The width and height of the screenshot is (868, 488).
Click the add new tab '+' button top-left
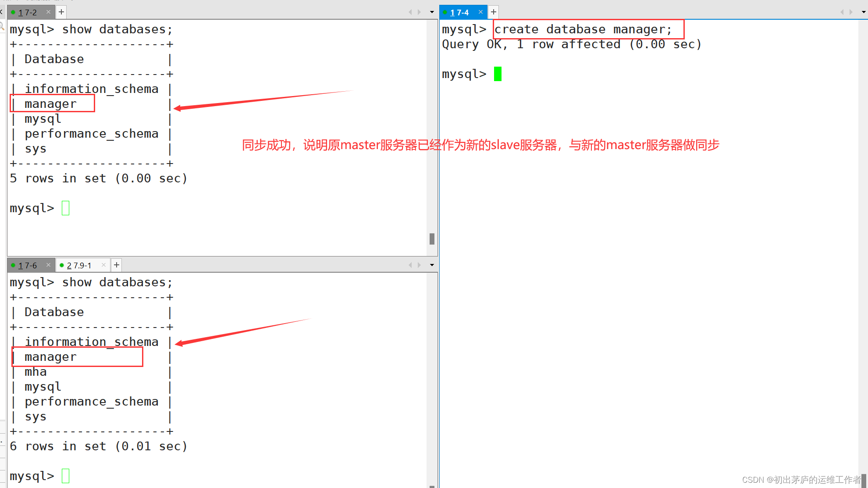[x=60, y=12]
